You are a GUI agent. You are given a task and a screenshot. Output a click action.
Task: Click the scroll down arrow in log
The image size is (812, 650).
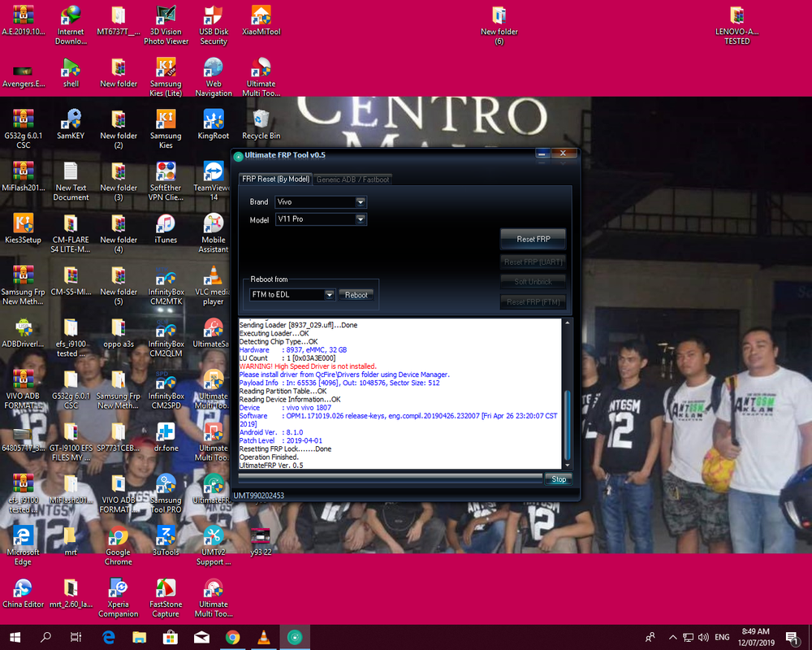567,465
